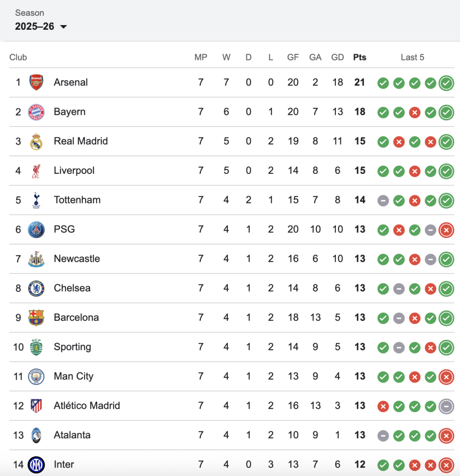Sort by the Pts column header
The width and height of the screenshot is (460, 476).
coord(360,57)
